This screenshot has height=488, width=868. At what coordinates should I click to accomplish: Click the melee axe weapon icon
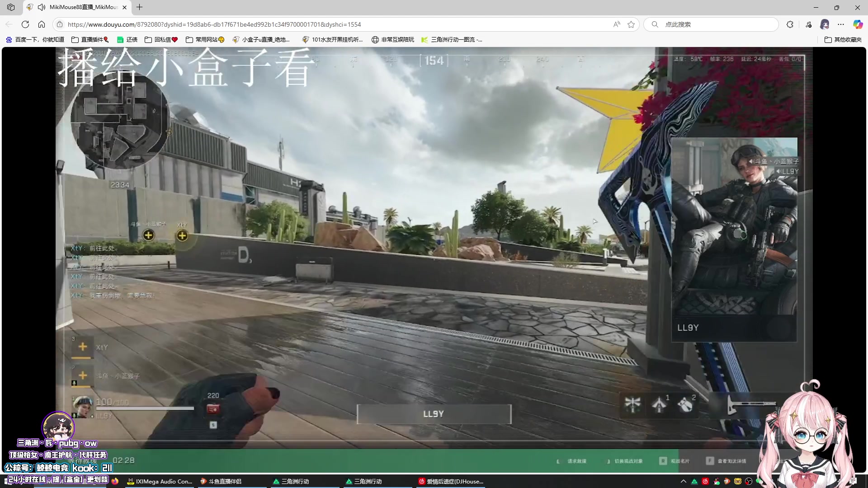(x=750, y=404)
